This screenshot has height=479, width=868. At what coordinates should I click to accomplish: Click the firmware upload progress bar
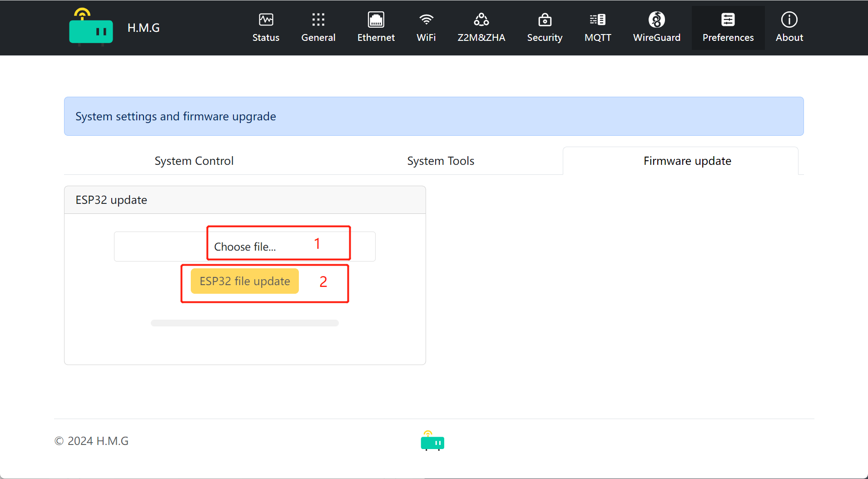click(244, 323)
